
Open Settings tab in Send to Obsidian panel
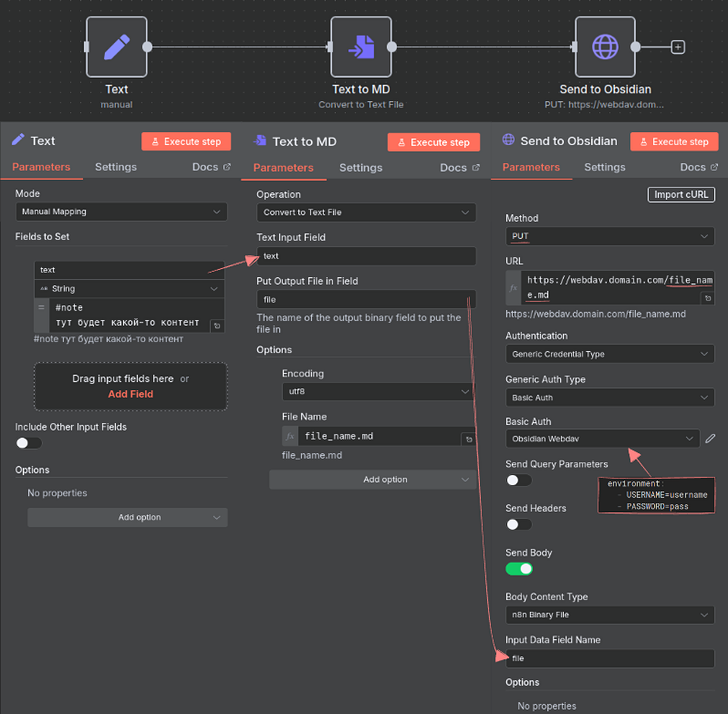click(605, 168)
